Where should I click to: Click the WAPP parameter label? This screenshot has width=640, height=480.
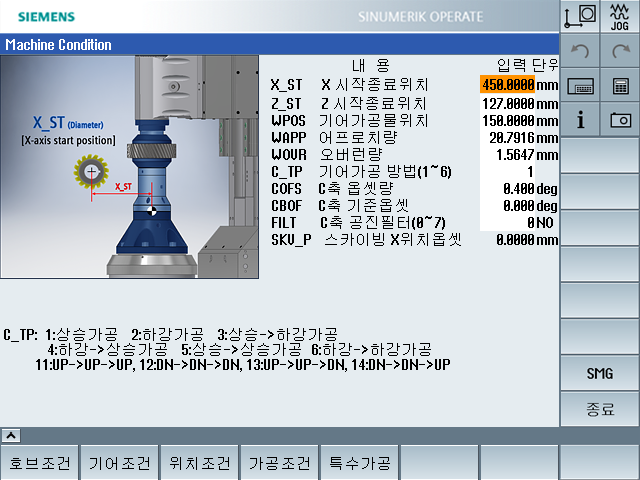(x=289, y=138)
